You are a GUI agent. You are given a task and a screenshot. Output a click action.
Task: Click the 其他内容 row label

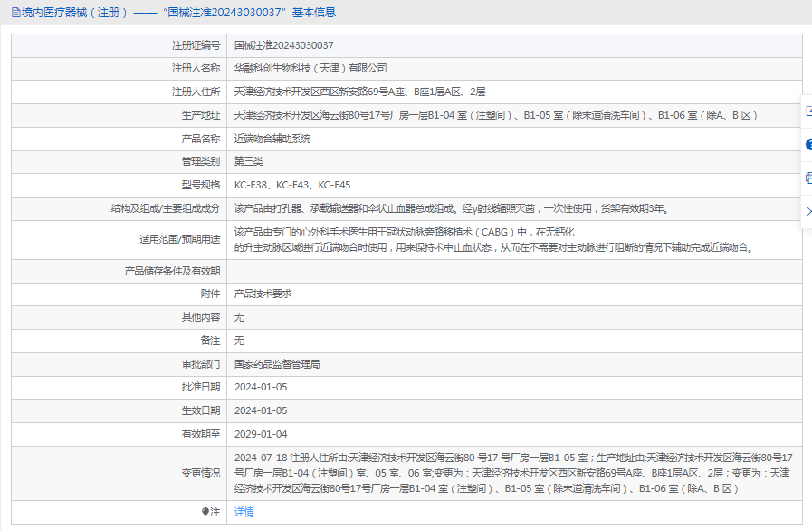[201, 317]
